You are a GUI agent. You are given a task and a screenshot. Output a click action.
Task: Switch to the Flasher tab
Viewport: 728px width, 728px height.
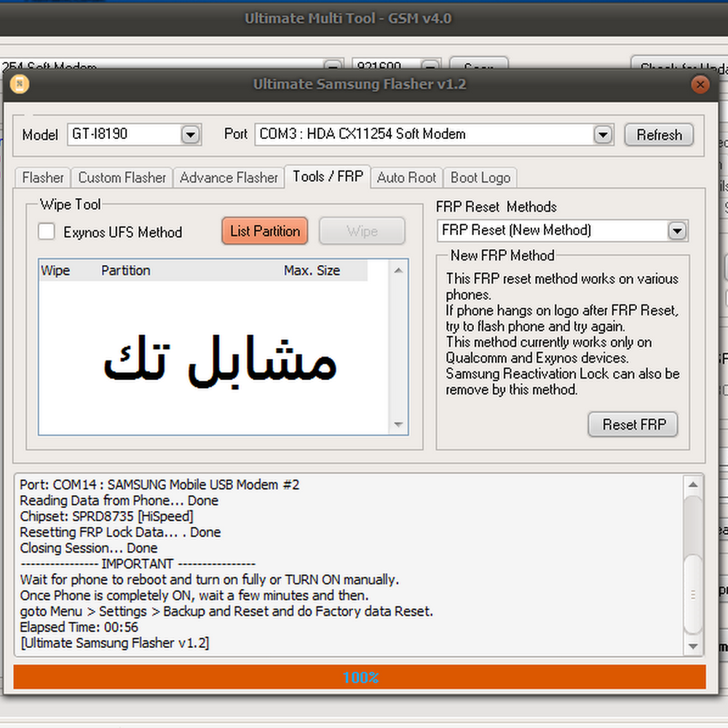tap(43, 178)
